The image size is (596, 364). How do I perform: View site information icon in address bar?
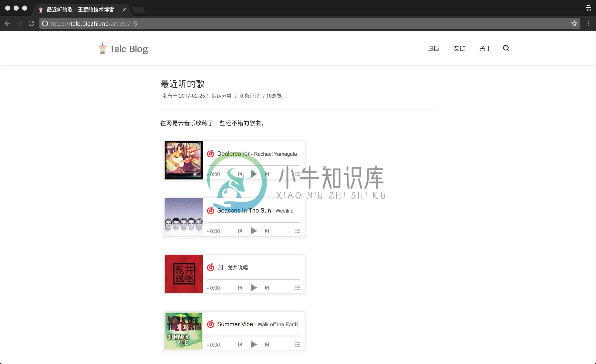pos(45,24)
